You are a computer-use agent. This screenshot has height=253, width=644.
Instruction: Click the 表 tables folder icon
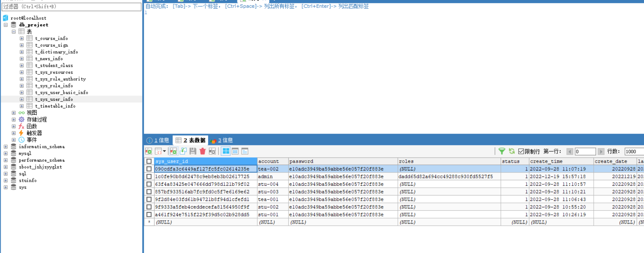pyautogui.click(x=22, y=31)
